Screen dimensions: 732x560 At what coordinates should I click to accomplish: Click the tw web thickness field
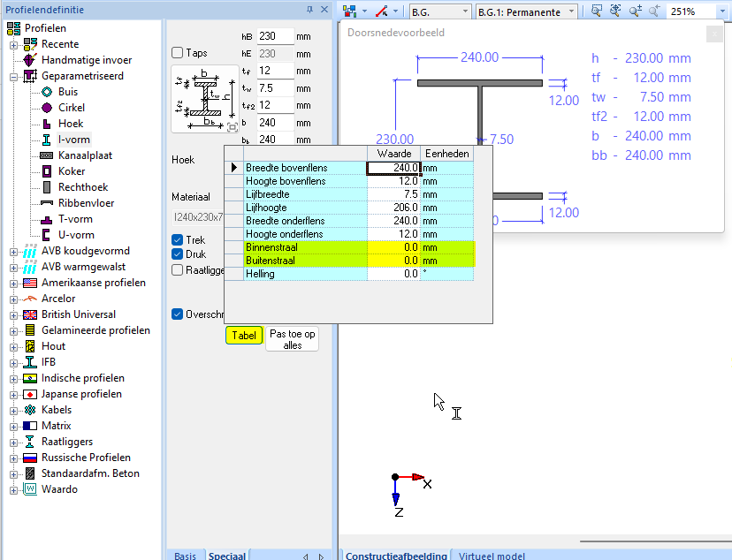click(276, 88)
